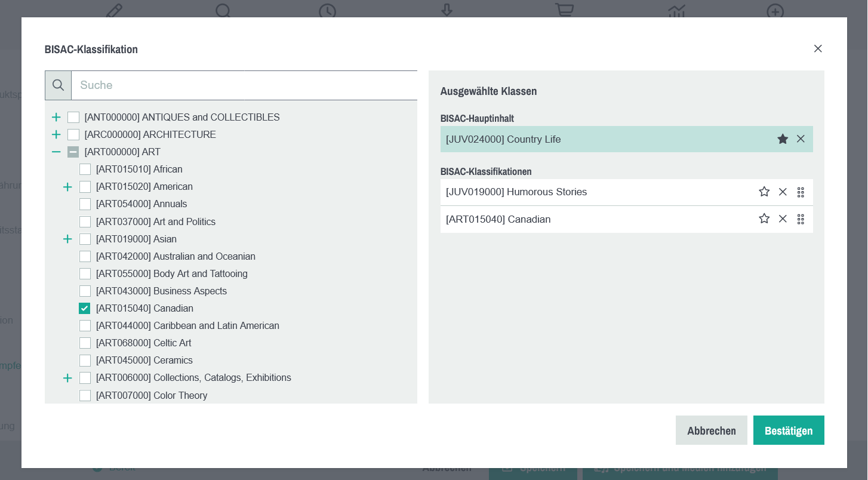Click filled star on Country Life
The image size is (868, 480).
coord(783,139)
